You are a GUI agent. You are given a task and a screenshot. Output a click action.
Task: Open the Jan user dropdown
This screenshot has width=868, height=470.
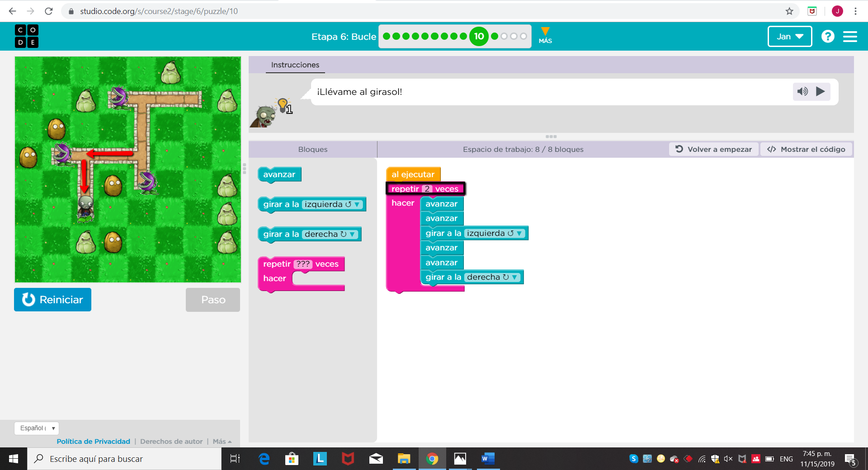tap(789, 37)
